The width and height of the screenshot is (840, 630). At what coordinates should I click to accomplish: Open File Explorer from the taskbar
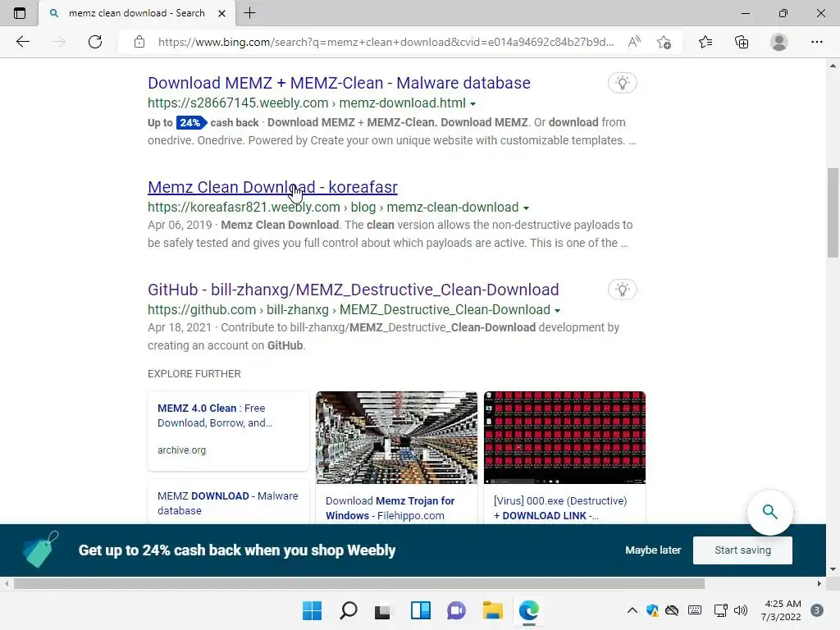click(x=492, y=610)
